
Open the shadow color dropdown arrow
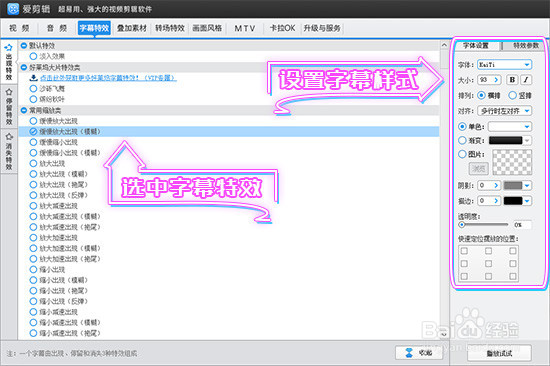(x=527, y=185)
